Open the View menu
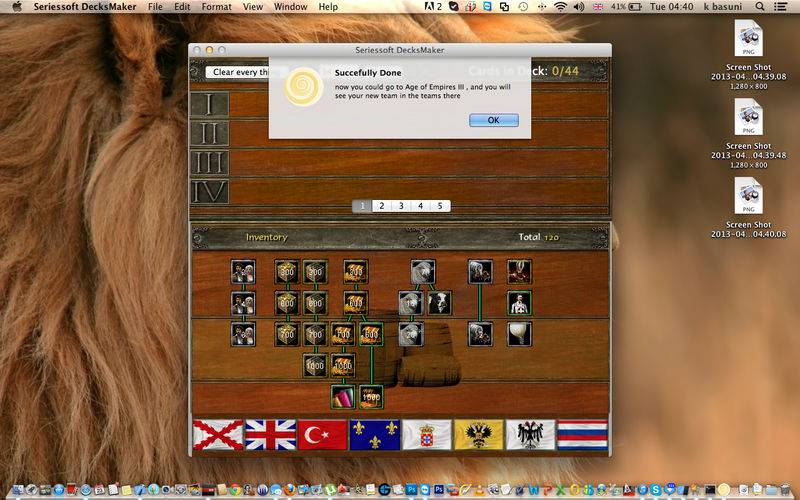 [x=253, y=7]
